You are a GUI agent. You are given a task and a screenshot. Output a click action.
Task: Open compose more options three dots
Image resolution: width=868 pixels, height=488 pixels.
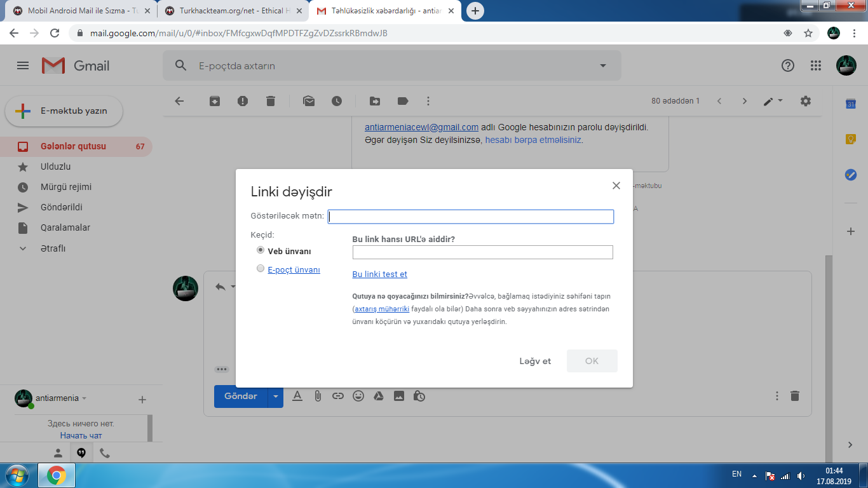tap(776, 396)
